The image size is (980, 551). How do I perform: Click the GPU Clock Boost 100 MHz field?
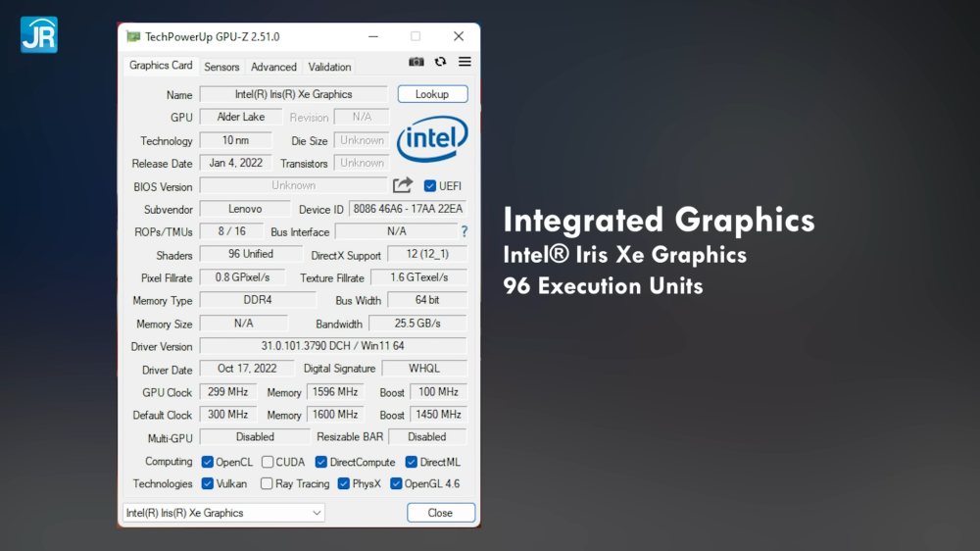pos(439,392)
